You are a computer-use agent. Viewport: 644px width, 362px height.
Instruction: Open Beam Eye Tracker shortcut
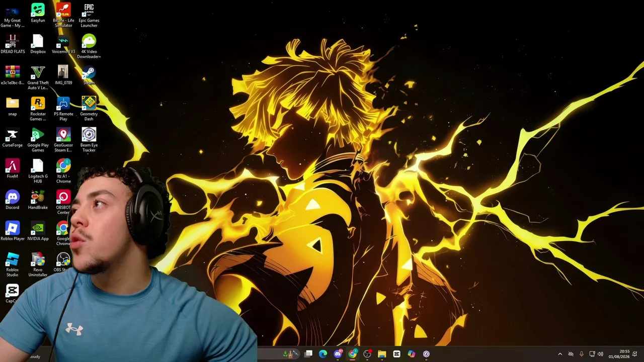(89, 140)
